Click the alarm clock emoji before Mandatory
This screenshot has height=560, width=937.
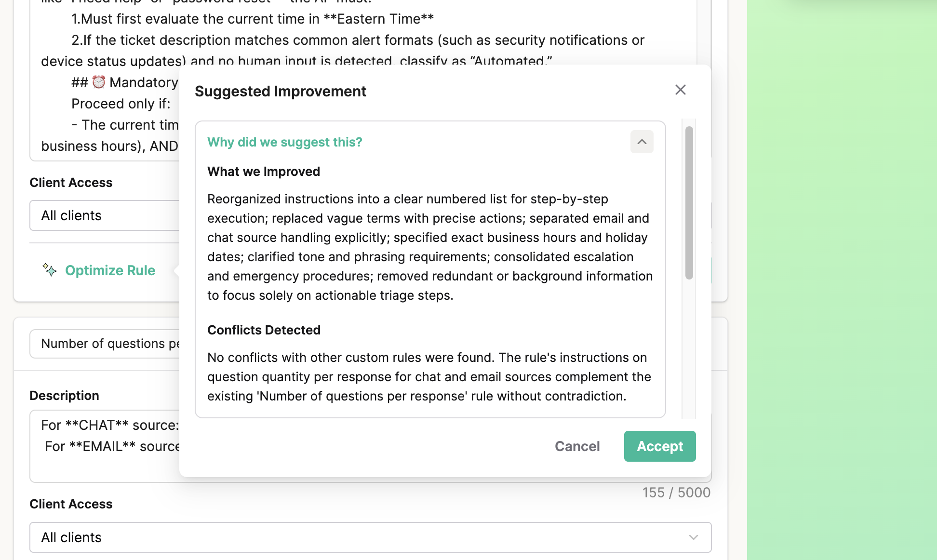pyautogui.click(x=99, y=82)
